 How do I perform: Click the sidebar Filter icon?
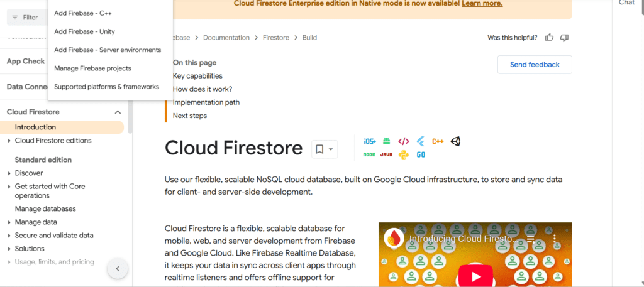[15, 18]
